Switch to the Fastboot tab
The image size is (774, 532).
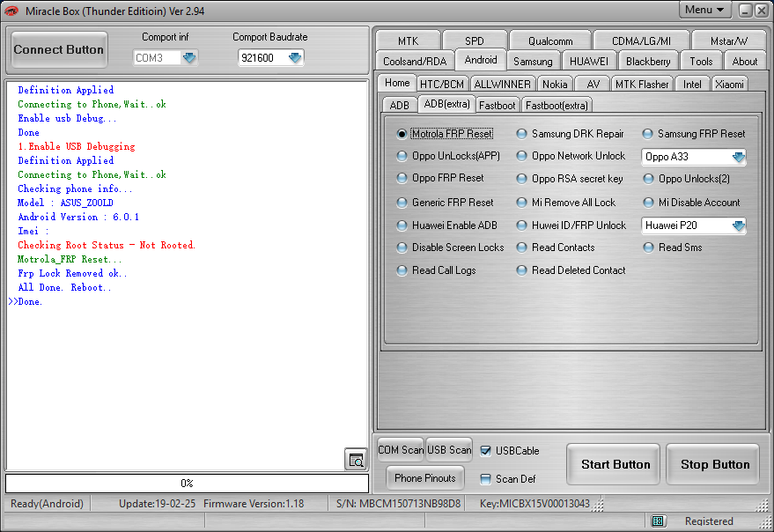498,105
